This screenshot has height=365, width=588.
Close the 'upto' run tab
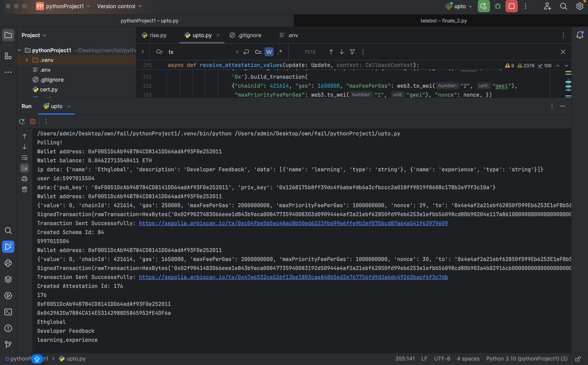click(69, 106)
